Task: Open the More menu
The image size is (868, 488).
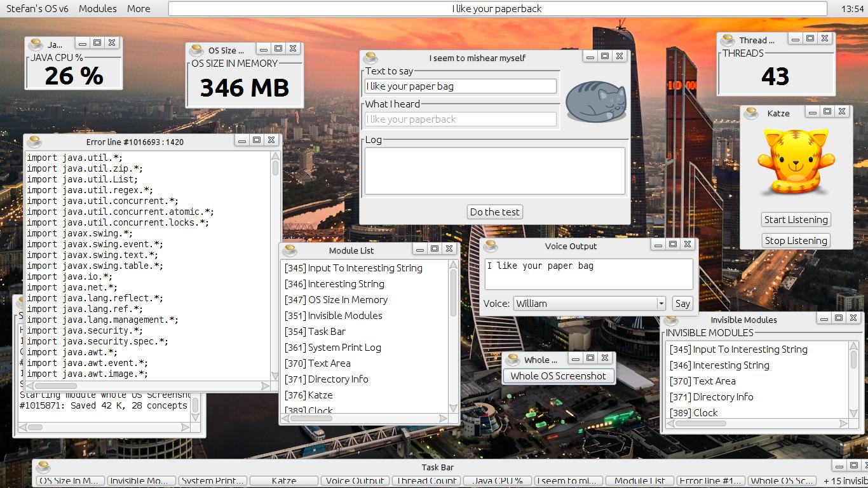Action: (x=139, y=9)
